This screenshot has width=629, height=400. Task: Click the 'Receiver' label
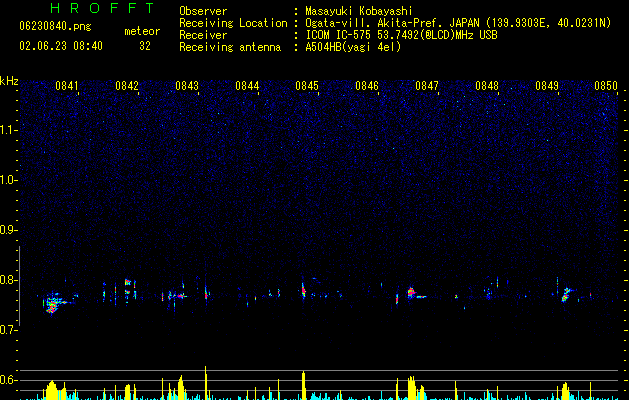(203, 35)
